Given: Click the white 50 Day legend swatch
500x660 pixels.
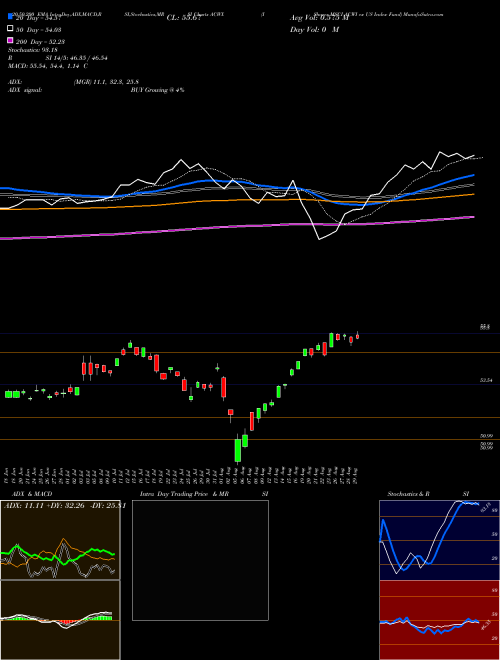Looking at the screenshot, I should pyautogui.click(x=10, y=29).
